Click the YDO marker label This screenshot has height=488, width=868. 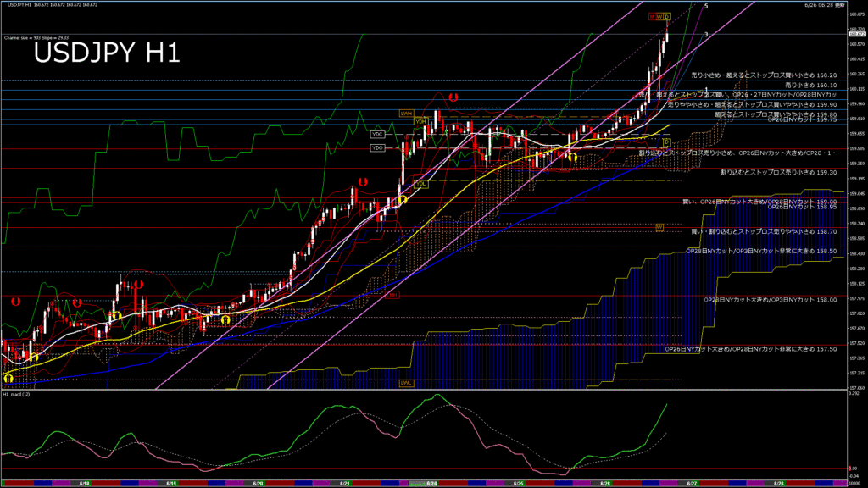[377, 148]
